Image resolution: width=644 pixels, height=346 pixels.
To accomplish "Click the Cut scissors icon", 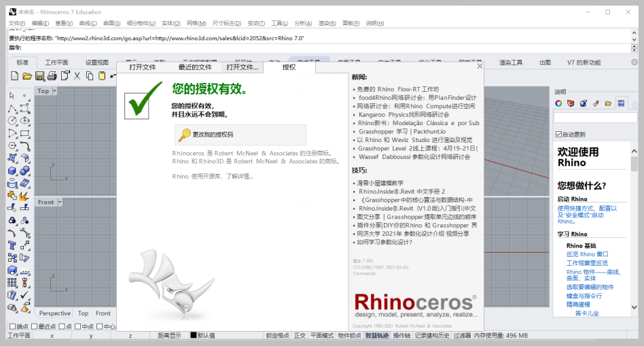I will (77, 76).
